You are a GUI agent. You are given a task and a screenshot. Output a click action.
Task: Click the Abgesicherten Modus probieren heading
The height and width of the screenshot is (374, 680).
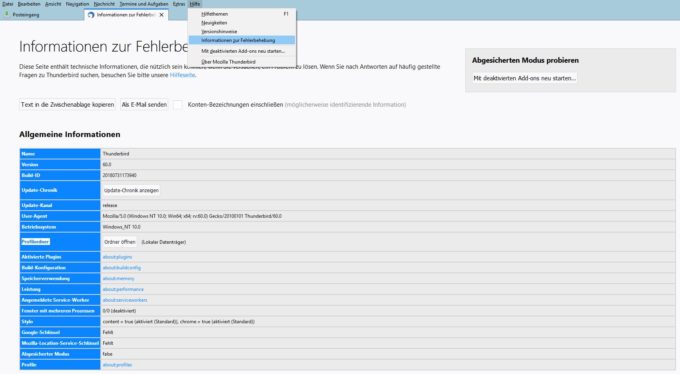point(525,60)
